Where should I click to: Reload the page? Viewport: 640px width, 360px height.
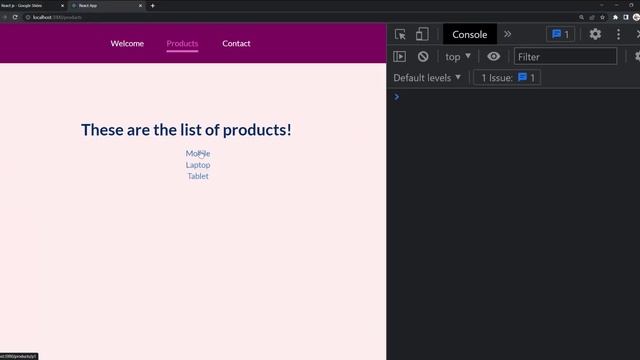(x=15, y=17)
